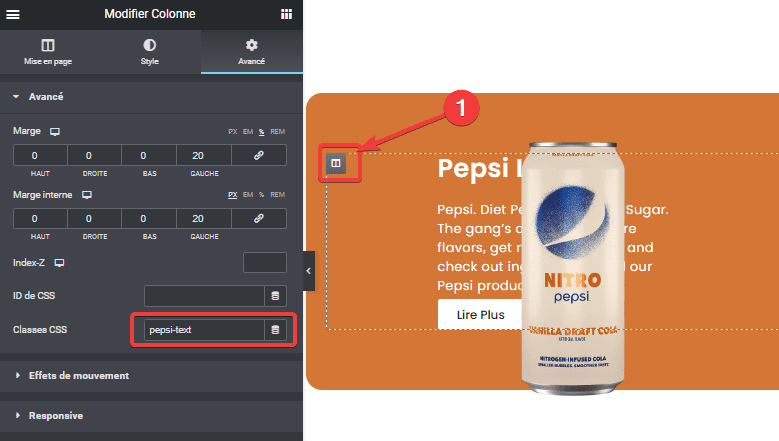The height and width of the screenshot is (441, 779).
Task: Select REM unit for Marge interne
Action: pyautogui.click(x=277, y=195)
